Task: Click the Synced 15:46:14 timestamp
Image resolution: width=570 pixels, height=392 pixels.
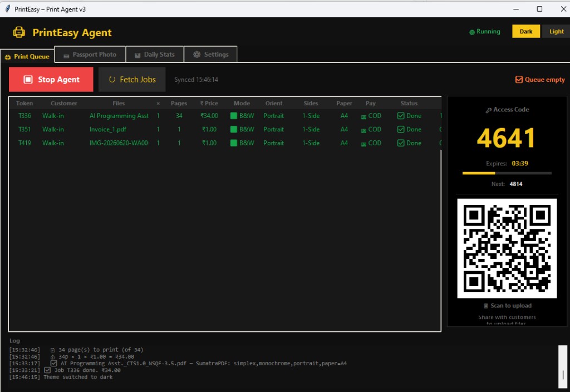Action: [x=196, y=79]
